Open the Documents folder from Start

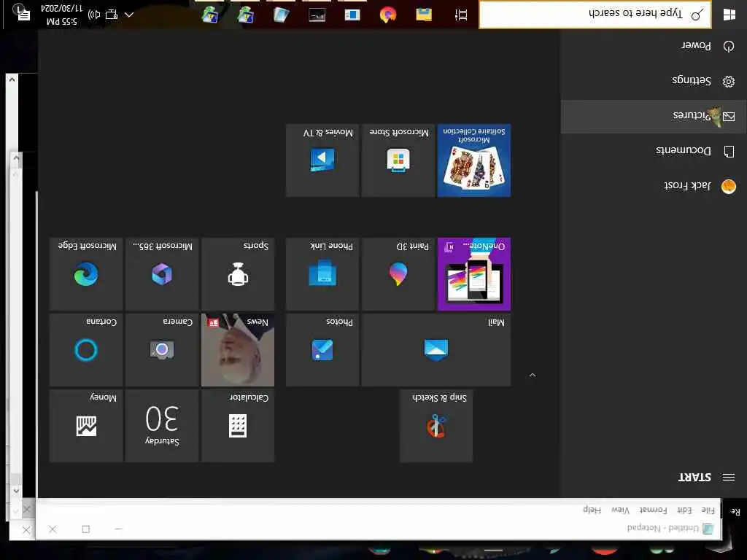(x=654, y=152)
